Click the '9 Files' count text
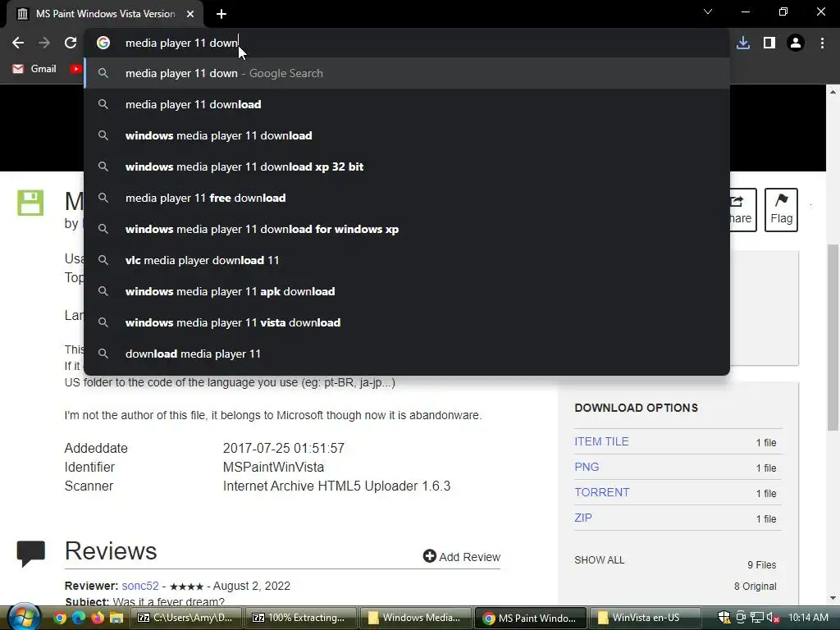 [762, 564]
